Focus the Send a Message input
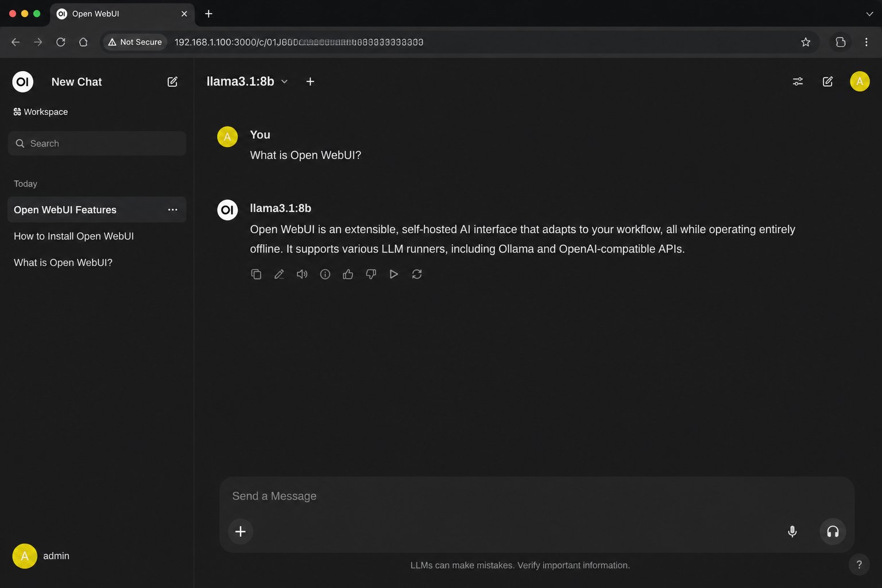Viewport: 882px width, 588px height. click(537, 496)
